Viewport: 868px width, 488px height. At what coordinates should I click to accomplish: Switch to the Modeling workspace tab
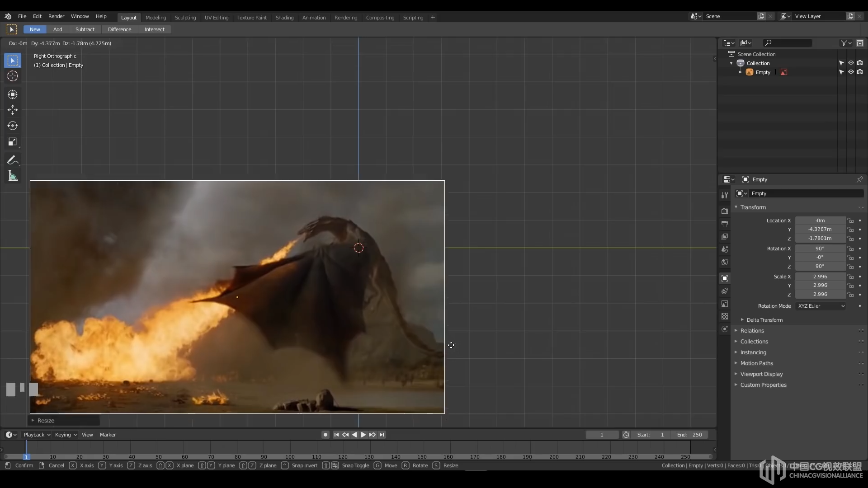(x=156, y=18)
